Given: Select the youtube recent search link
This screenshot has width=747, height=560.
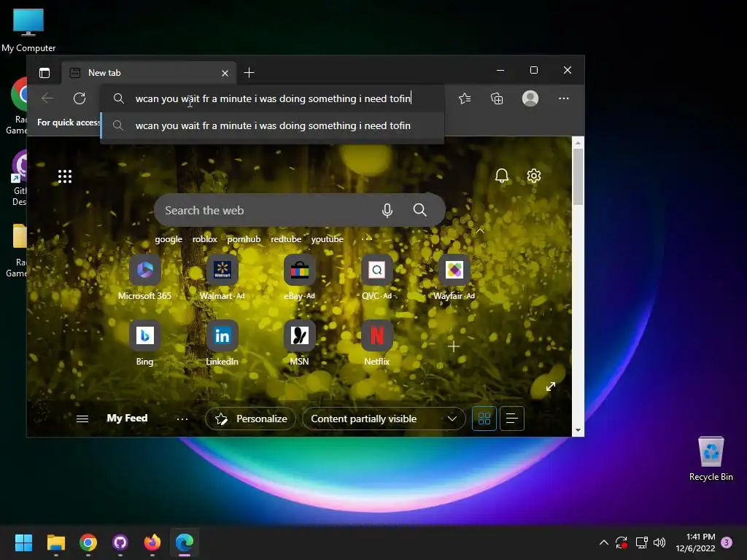Looking at the screenshot, I should (327, 239).
